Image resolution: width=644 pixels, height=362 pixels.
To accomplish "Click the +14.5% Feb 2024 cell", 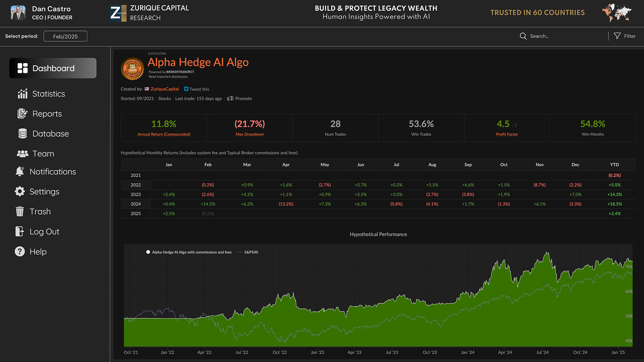I will tap(208, 204).
